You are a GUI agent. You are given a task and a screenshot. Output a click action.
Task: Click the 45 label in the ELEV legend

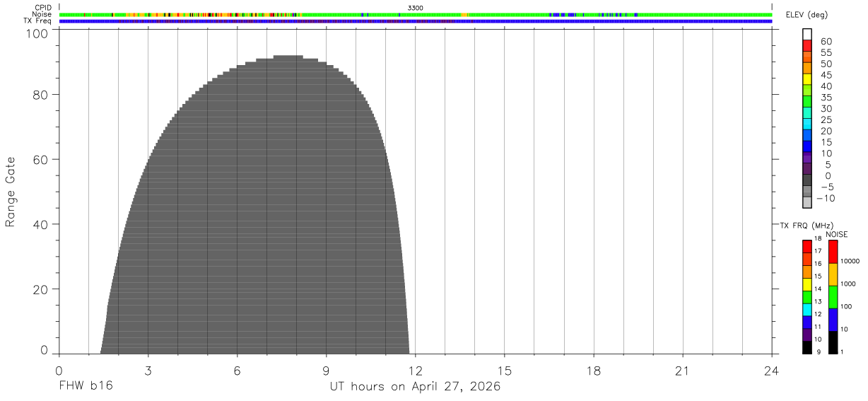826,74
